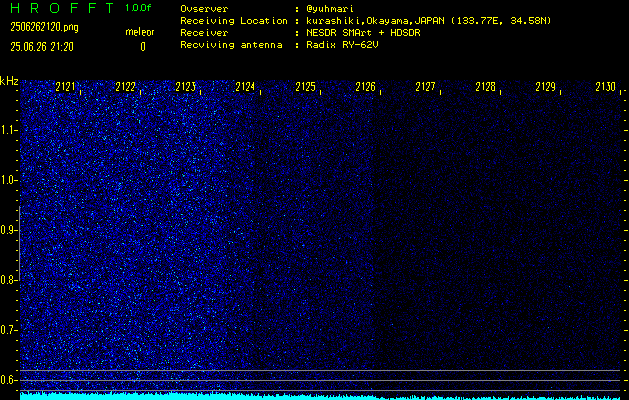
Task: Select the version label 1.00f
Action: [138, 8]
